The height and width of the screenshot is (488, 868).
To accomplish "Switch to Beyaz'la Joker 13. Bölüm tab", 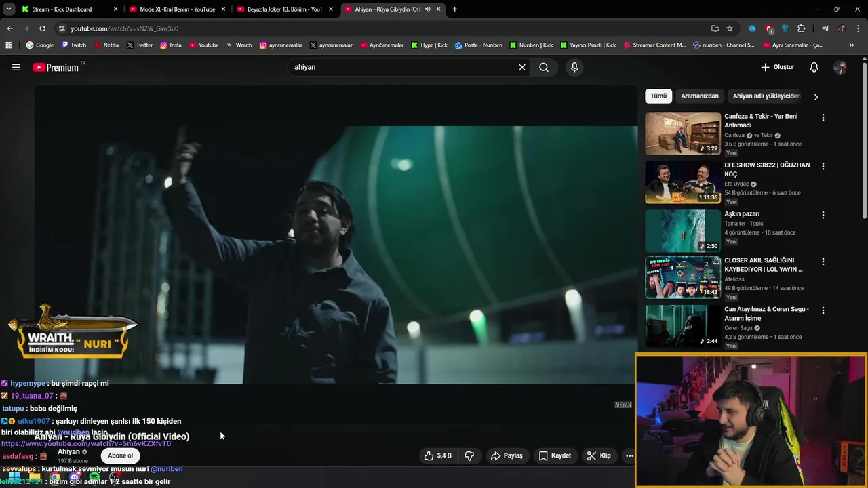I will pyautogui.click(x=284, y=9).
